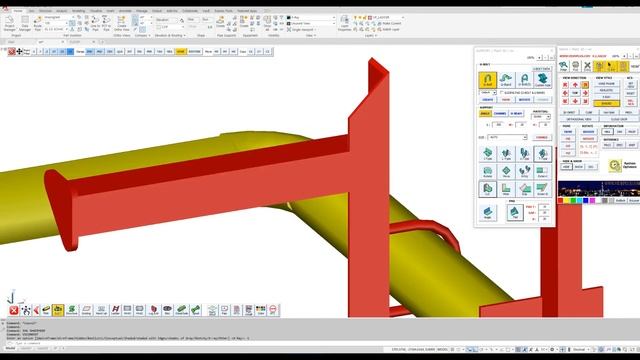Click Line to Pipe ribbon icon
This screenshot has width=640, height=360.
95,24
